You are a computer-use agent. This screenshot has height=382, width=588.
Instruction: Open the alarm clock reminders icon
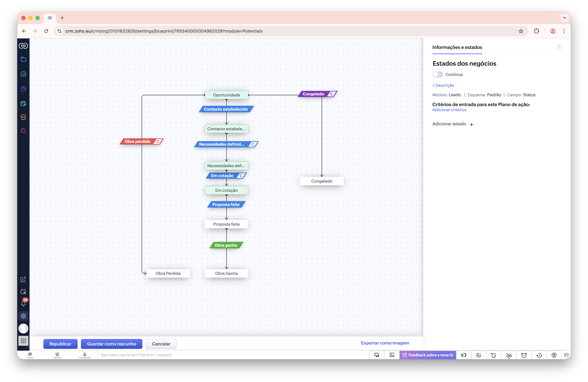pyautogui.click(x=524, y=355)
